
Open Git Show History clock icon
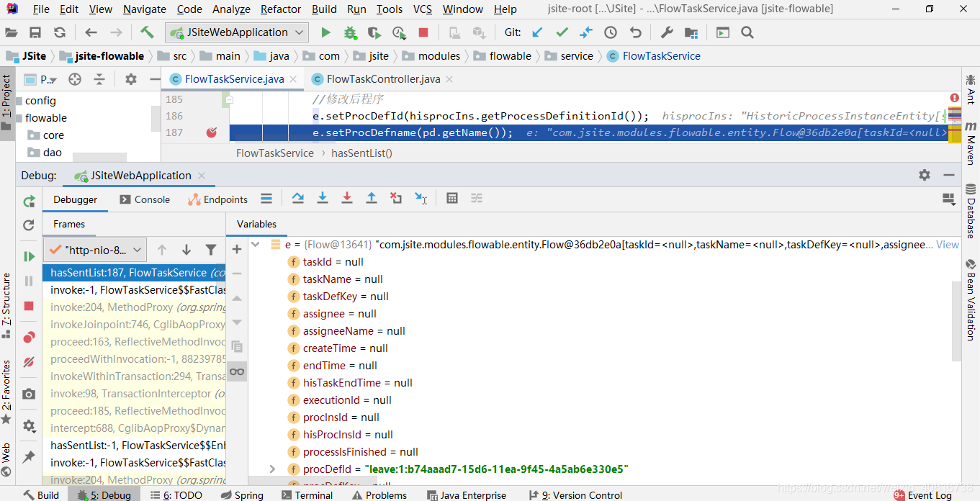[x=611, y=32]
